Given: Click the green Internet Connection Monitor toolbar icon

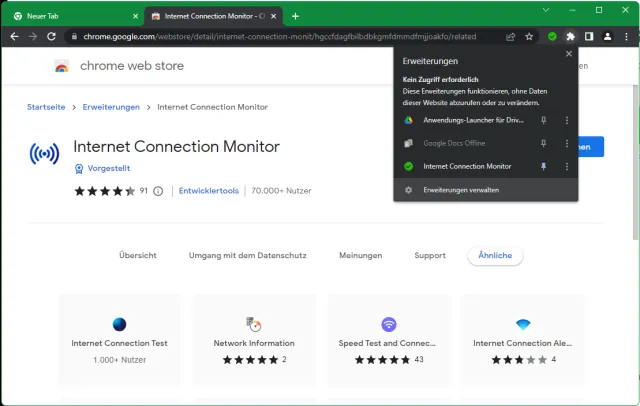Looking at the screenshot, I should (551, 36).
